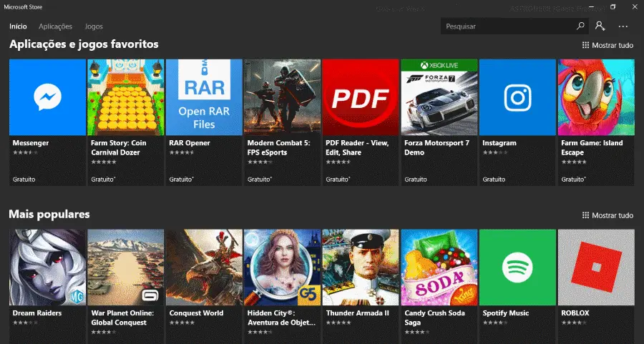The height and width of the screenshot is (344, 644).
Task: Click the RAR Opener title text
Action: pos(190,143)
